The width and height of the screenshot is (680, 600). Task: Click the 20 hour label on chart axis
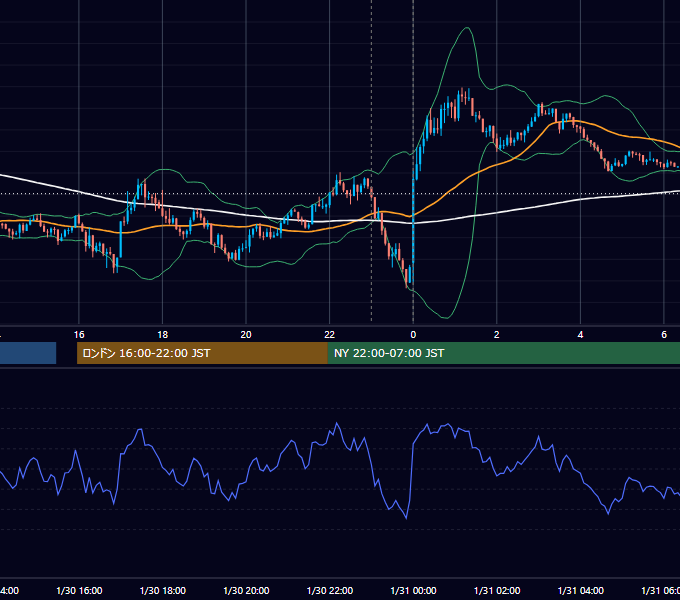coord(246,335)
